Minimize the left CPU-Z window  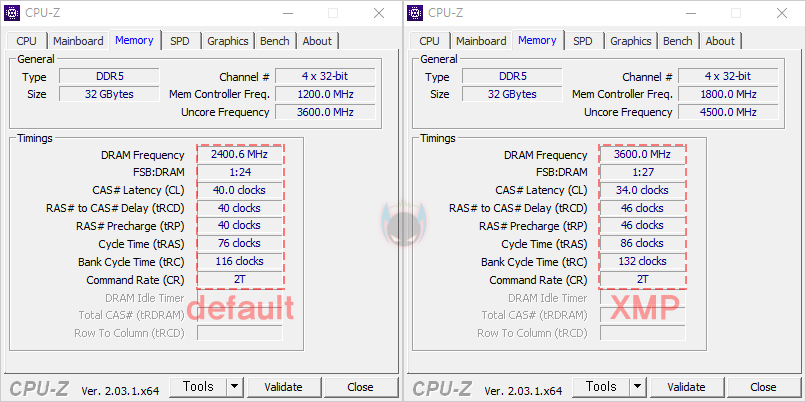[287, 13]
